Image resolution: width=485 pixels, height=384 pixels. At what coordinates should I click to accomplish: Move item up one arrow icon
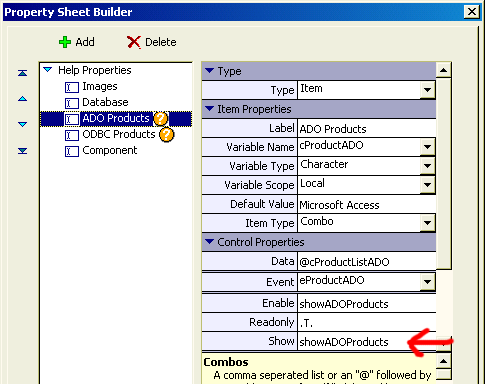22,99
